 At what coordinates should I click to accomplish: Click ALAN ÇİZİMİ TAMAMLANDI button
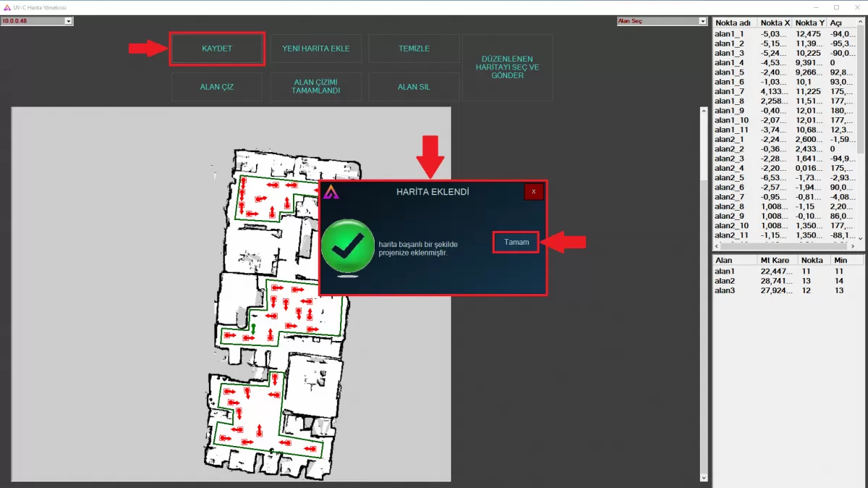pos(315,87)
